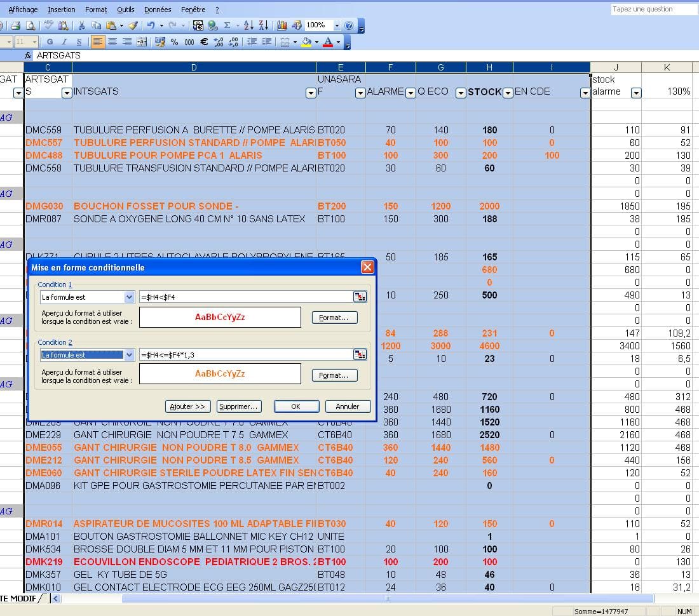Toggle italic formatting with the I button
699x616 pixels.
(x=64, y=42)
